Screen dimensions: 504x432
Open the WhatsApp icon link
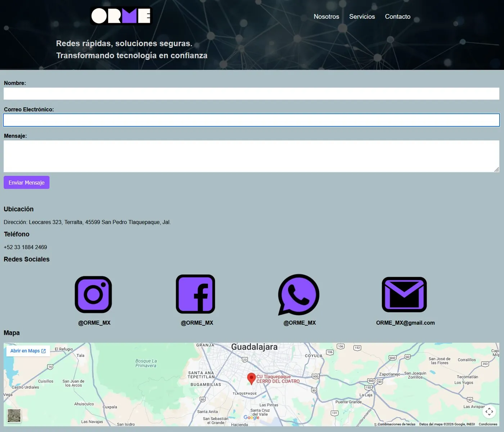click(x=299, y=295)
